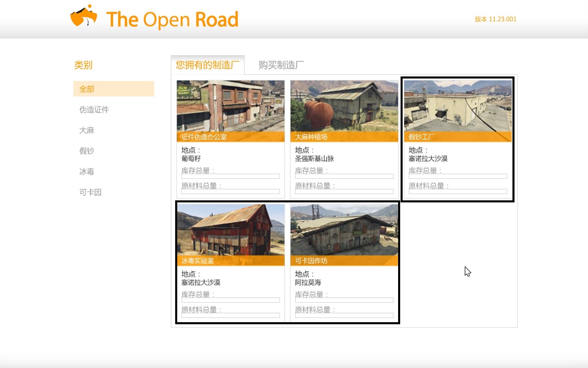Click 假钞工厂 原材料总量 bar

point(458,191)
